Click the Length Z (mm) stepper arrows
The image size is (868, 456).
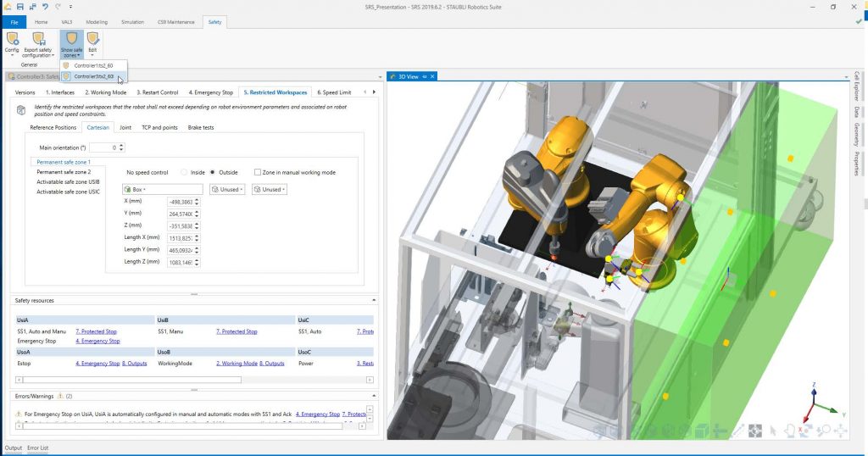click(197, 262)
